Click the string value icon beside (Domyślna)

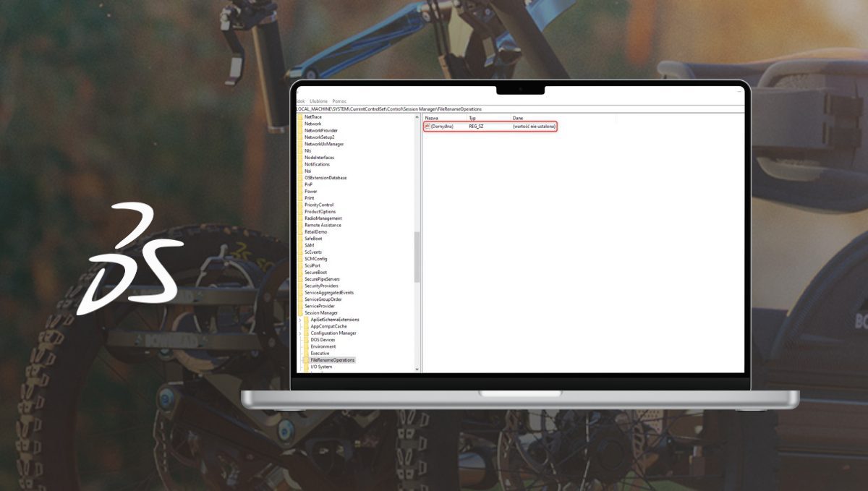[427, 126]
